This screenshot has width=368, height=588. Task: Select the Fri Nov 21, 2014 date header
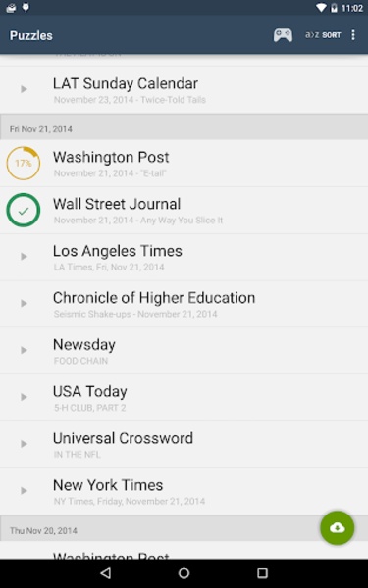(184, 129)
